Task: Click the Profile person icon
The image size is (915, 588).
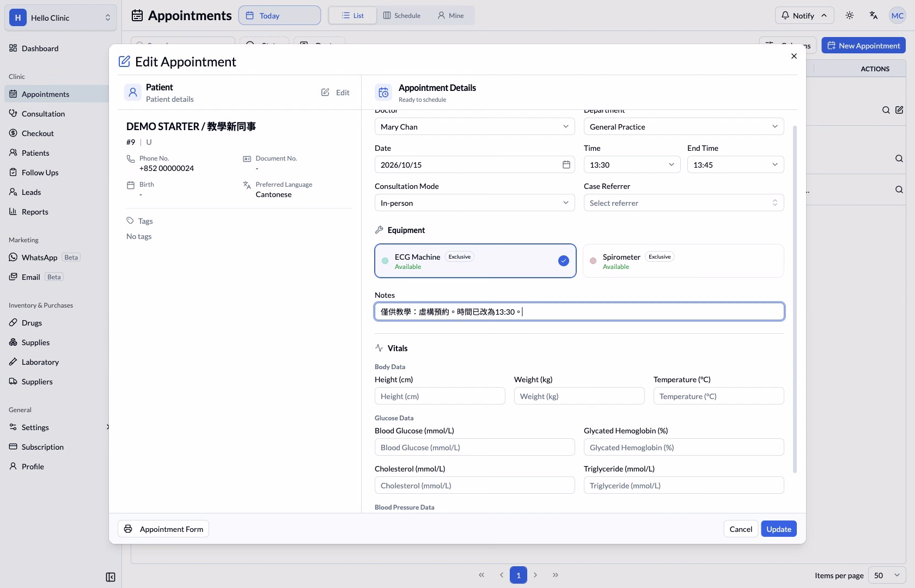Action: (13, 466)
